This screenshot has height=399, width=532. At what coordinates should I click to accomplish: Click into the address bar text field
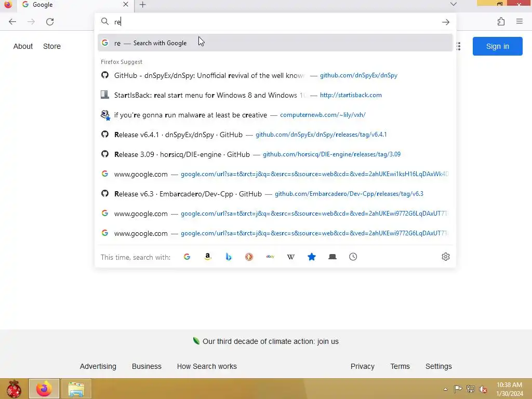tap(276, 22)
